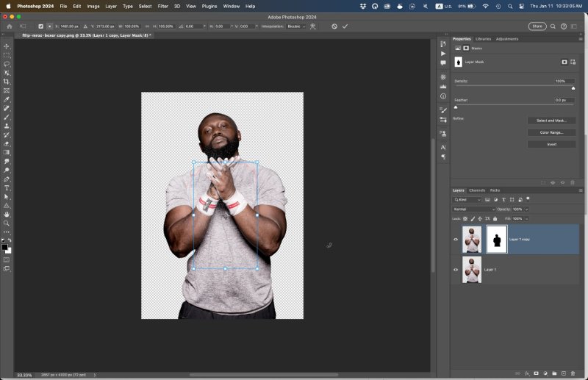Click the Invert button
Image resolution: width=588 pixels, height=380 pixels.
pos(551,144)
